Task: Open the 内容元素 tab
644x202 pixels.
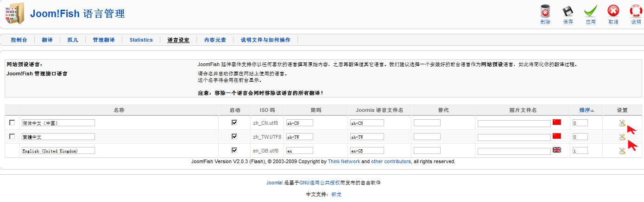Action: pos(215,40)
